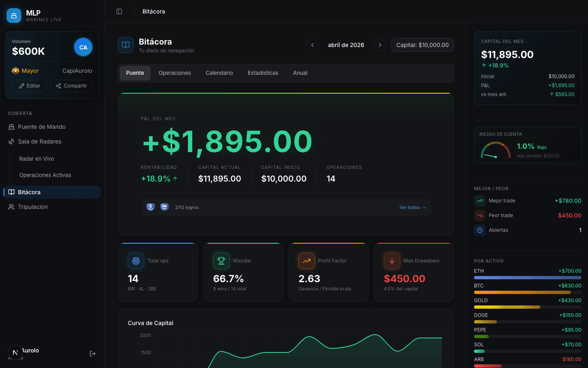
Task: Click the +18.9% rentabilidad value
Action: pyautogui.click(x=156, y=179)
